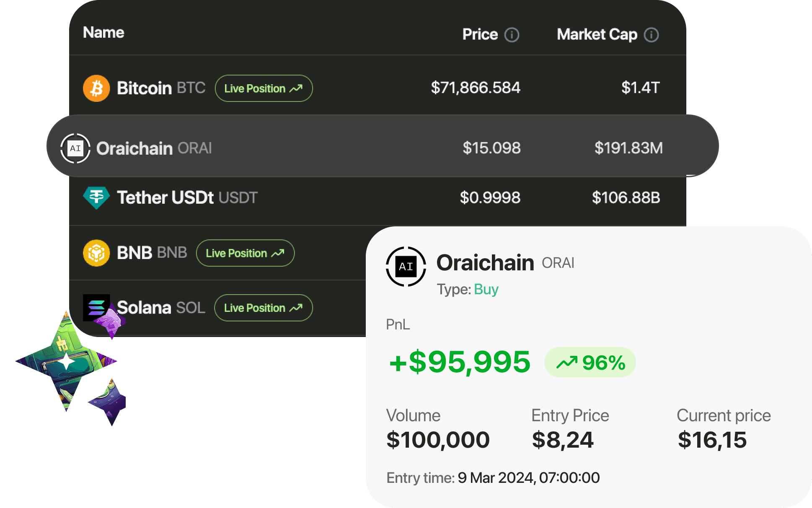Click the +$95,995 PnL amount
The image size is (812, 508).
(460, 362)
